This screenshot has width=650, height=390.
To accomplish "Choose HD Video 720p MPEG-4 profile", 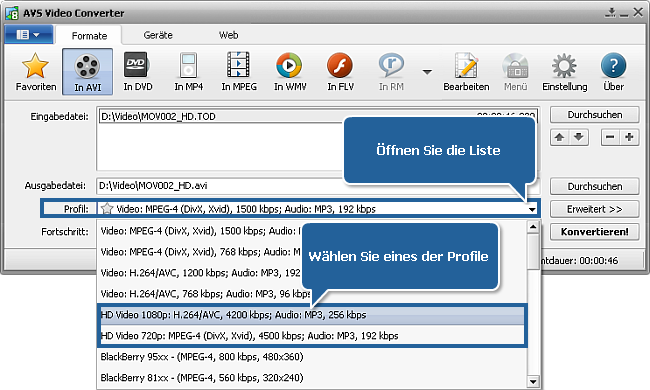I will coord(312,336).
